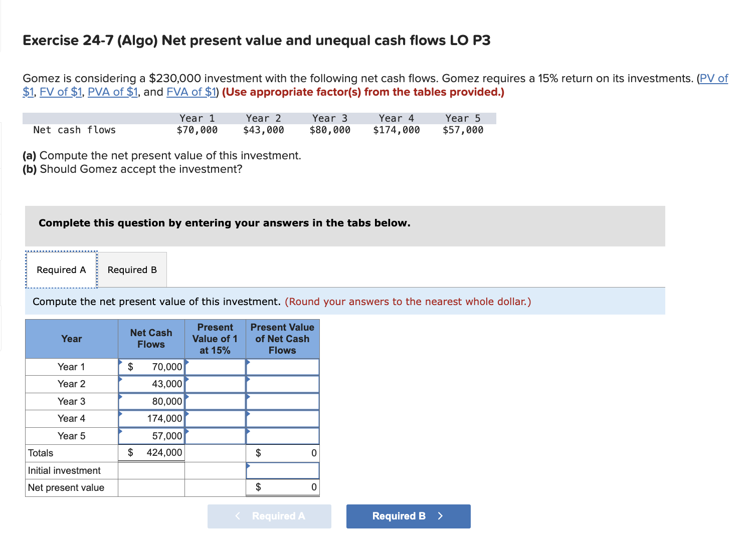Click Year 5 Present Value of 1 input cell
Screen dimensions: 756x547
click(x=215, y=436)
